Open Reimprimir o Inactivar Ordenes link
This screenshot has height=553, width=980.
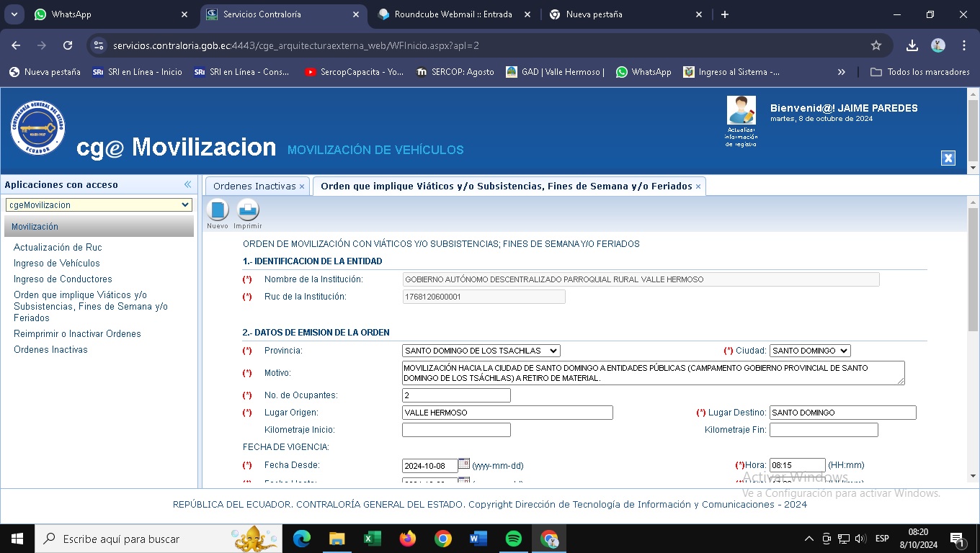(x=77, y=333)
